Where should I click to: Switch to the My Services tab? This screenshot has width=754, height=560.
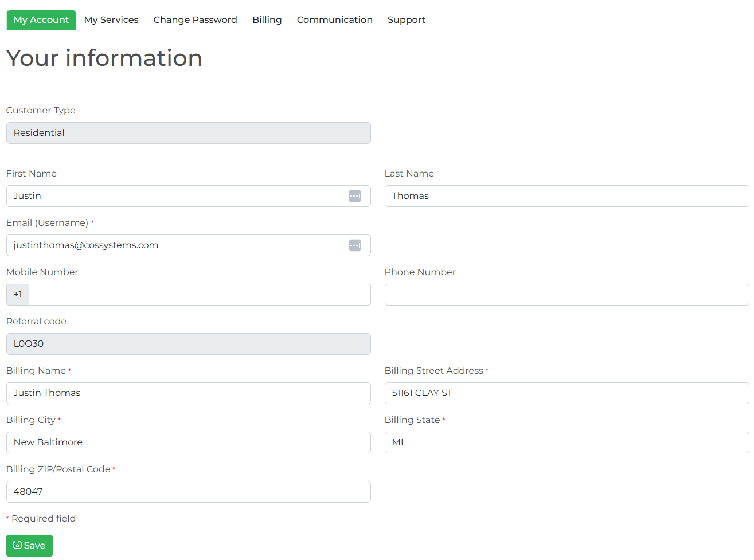tap(111, 20)
